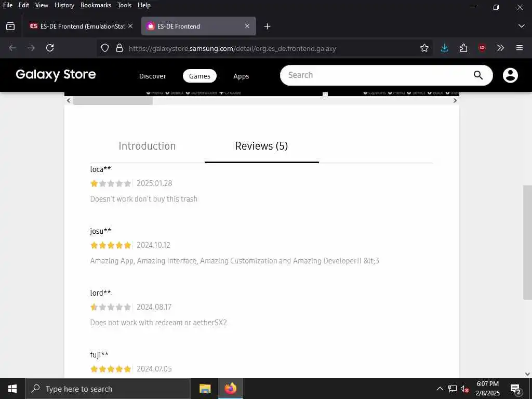
Task: Click the Galaxy Store logo
Action: [56, 75]
